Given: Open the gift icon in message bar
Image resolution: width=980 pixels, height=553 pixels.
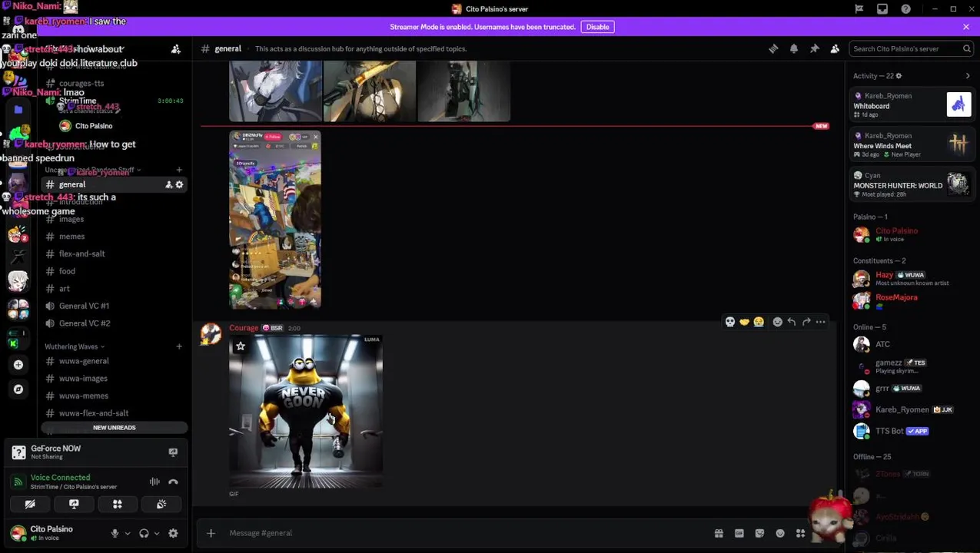Looking at the screenshot, I should click(719, 533).
